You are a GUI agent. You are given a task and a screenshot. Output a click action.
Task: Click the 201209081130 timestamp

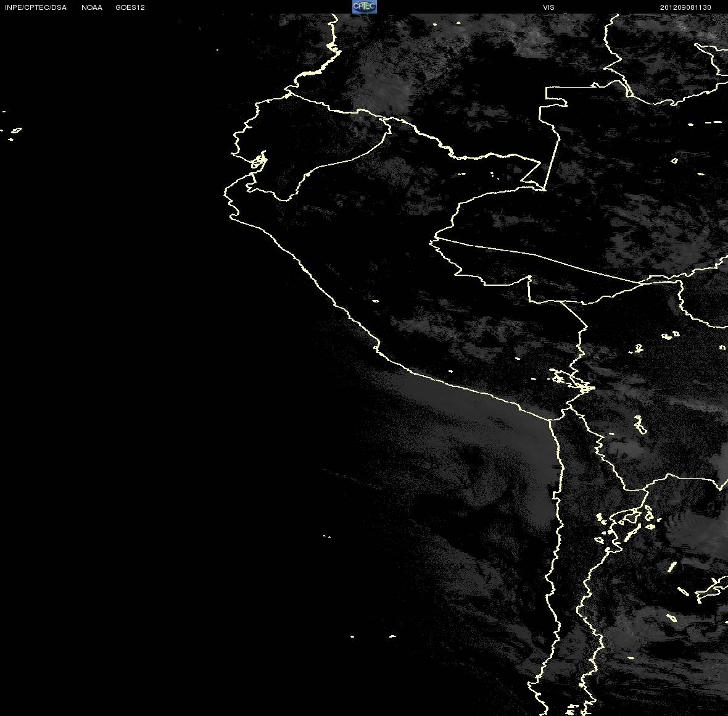tap(685, 7)
